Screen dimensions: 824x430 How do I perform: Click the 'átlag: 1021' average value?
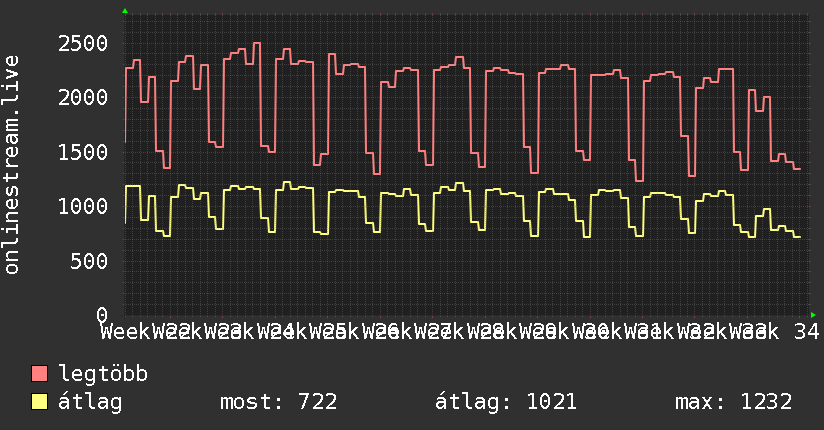click(x=506, y=402)
